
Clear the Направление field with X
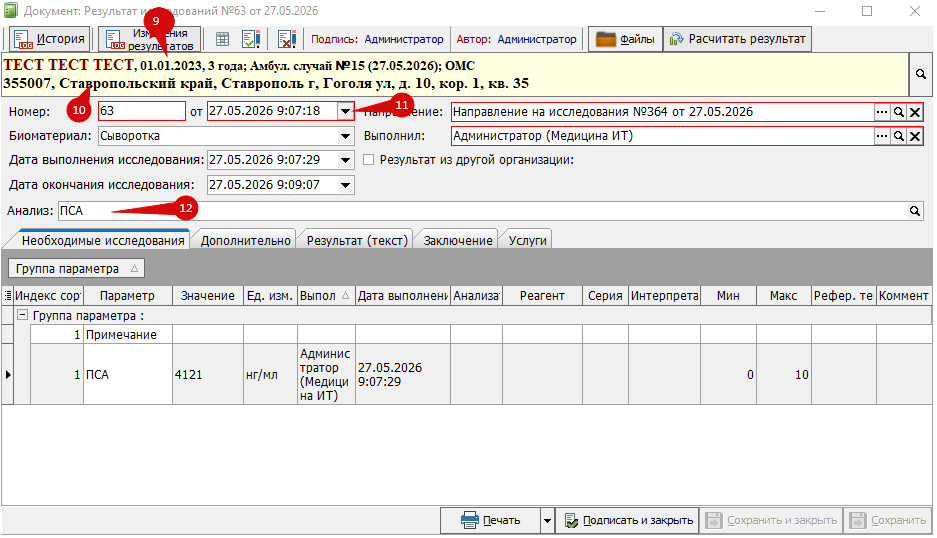[x=915, y=112]
